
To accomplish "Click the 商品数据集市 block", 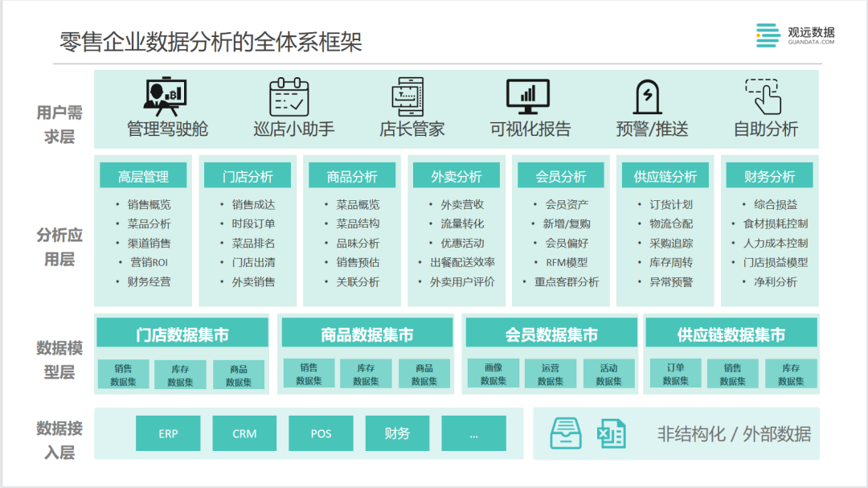I will point(367,334).
